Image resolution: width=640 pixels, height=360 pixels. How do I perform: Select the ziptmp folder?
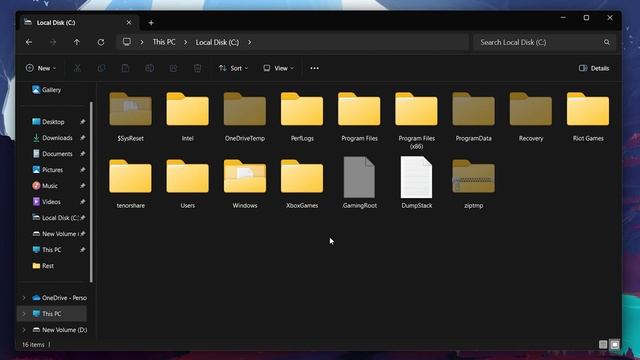pyautogui.click(x=473, y=184)
